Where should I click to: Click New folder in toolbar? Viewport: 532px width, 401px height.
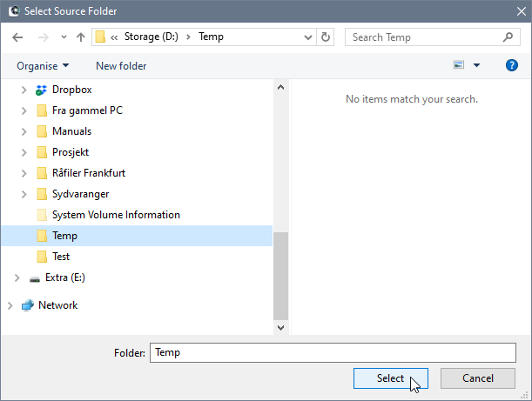(x=121, y=65)
